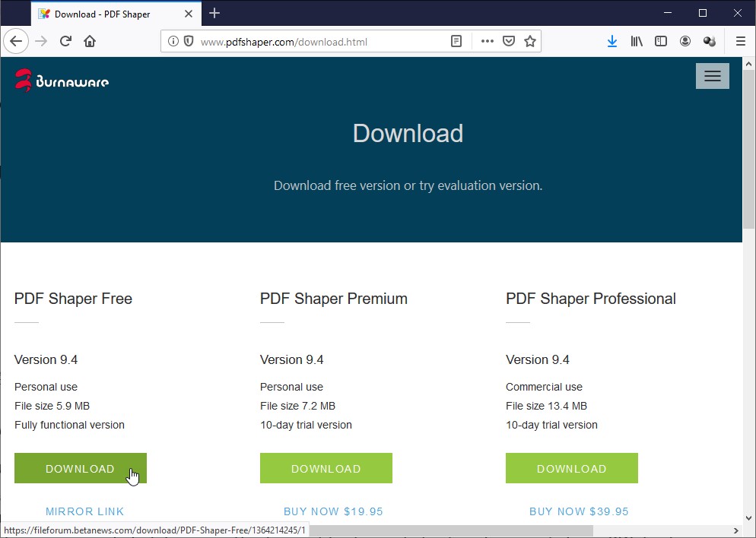Click the horizontal scrollbar thumb
Image resolution: width=756 pixels, height=538 pixels.
pos(451,530)
